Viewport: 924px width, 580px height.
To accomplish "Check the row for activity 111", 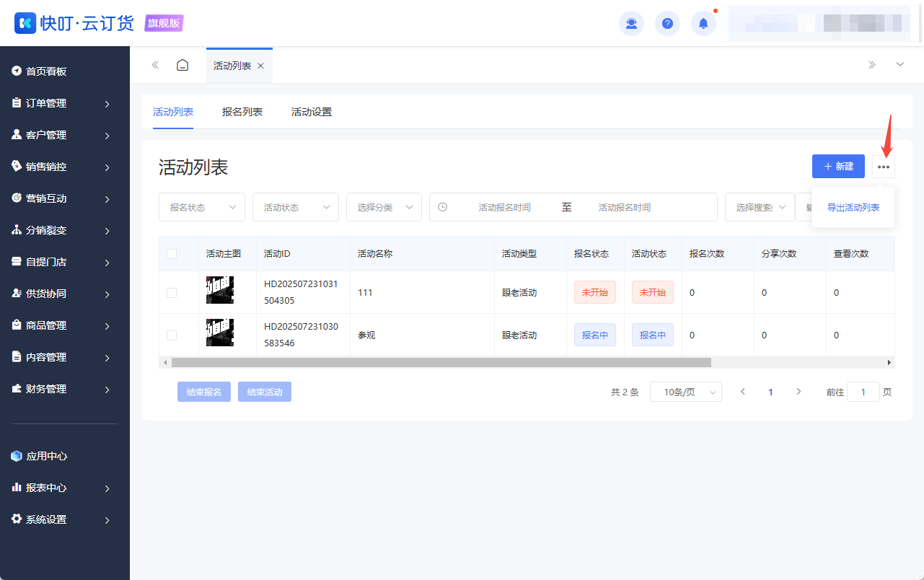I will coord(172,293).
